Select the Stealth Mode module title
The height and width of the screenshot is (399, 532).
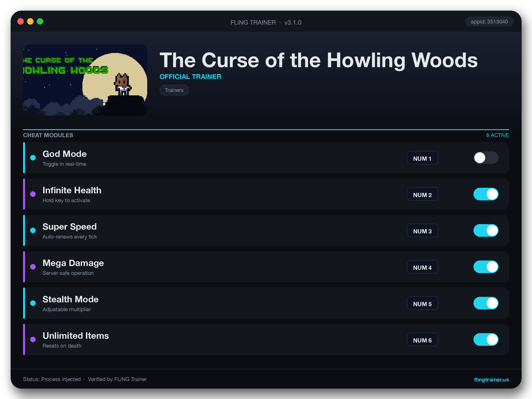pos(70,299)
